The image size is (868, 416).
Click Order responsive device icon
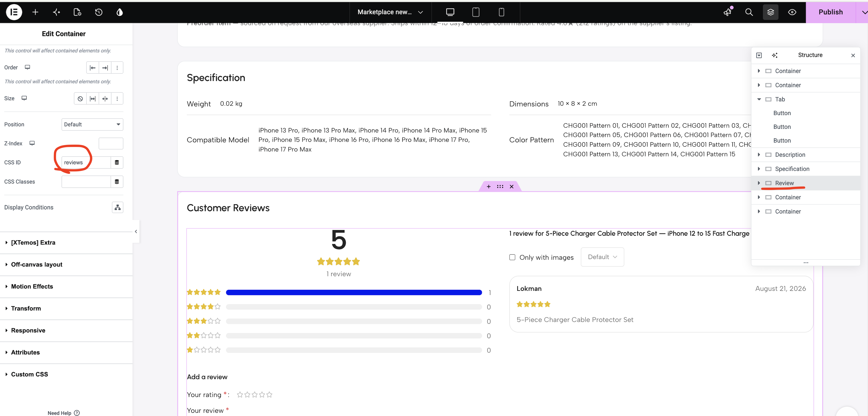point(28,67)
